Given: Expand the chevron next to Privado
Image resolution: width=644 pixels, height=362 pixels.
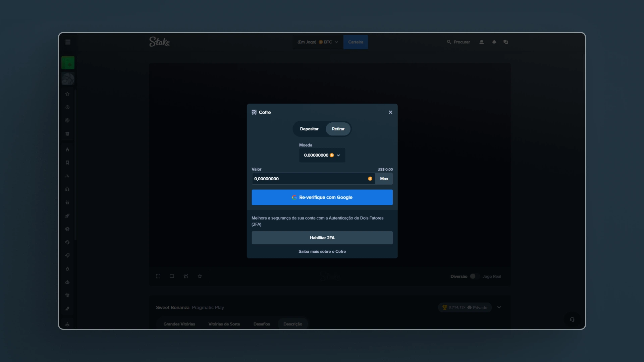Looking at the screenshot, I should (499, 307).
